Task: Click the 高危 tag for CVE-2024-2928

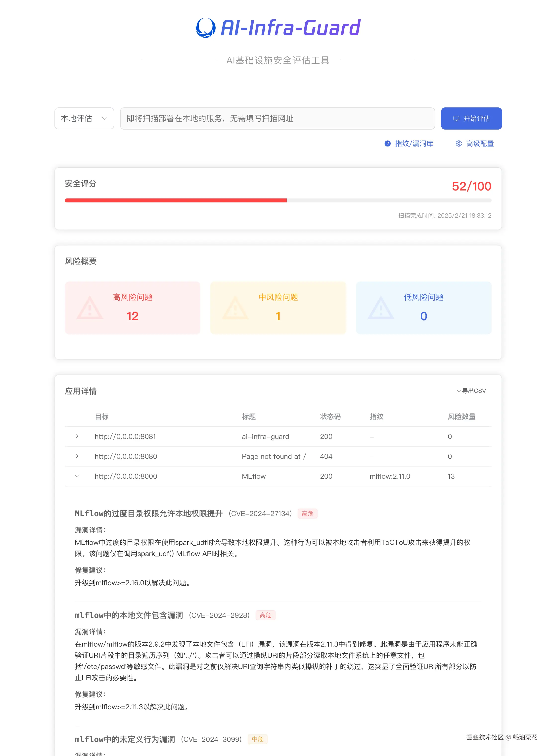Action: [266, 615]
